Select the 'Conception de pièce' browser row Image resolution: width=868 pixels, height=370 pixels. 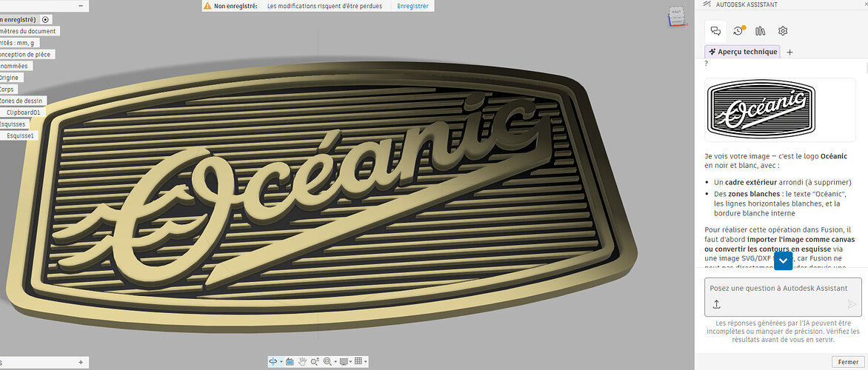tap(26, 54)
